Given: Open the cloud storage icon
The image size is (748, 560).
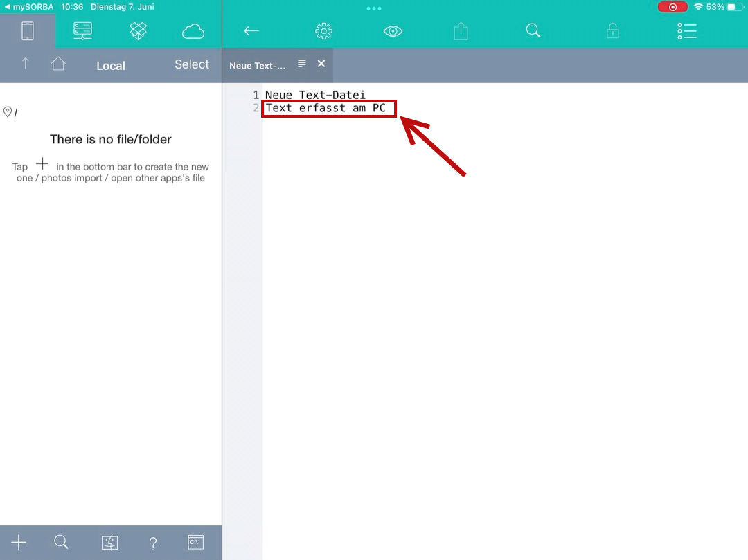Looking at the screenshot, I should pyautogui.click(x=193, y=31).
